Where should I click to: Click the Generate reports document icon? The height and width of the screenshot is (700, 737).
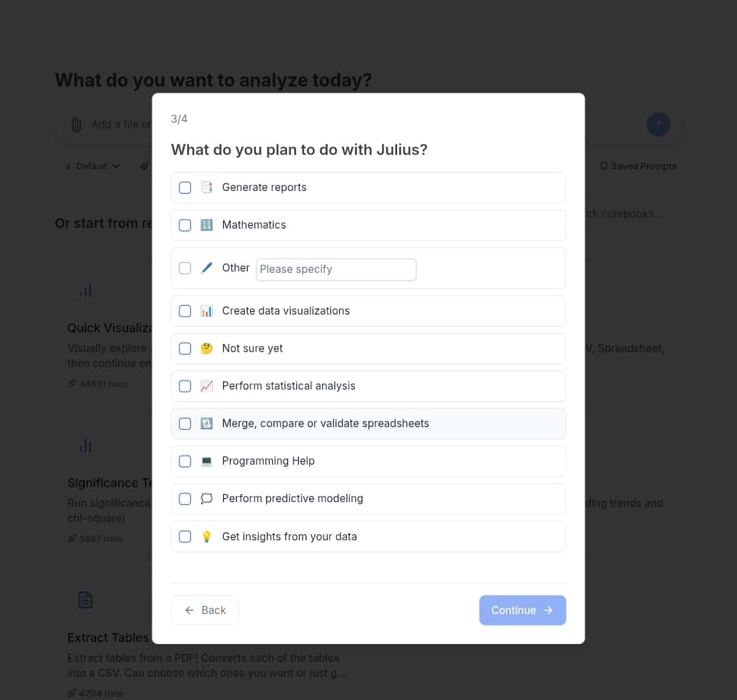click(206, 188)
